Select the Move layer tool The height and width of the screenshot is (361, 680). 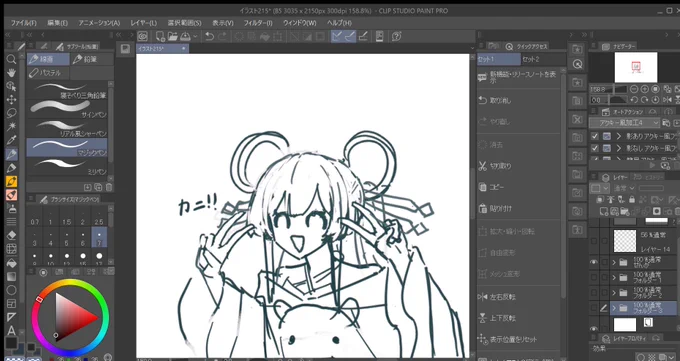click(11, 100)
